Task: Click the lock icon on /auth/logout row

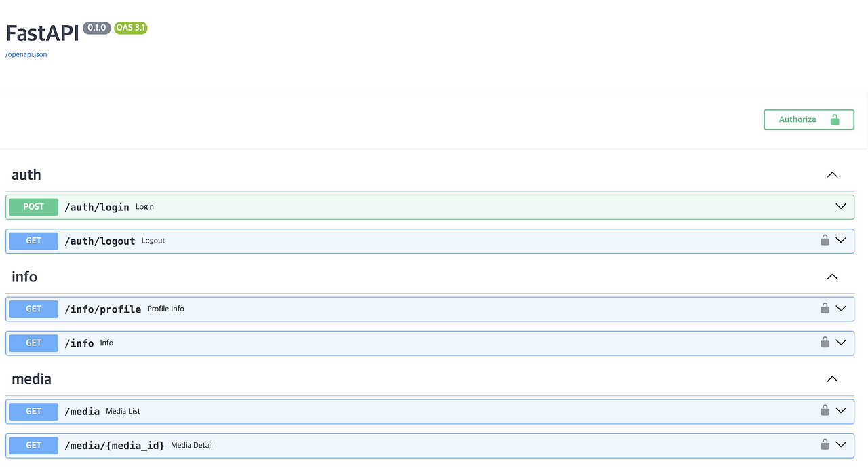Action: tap(825, 239)
